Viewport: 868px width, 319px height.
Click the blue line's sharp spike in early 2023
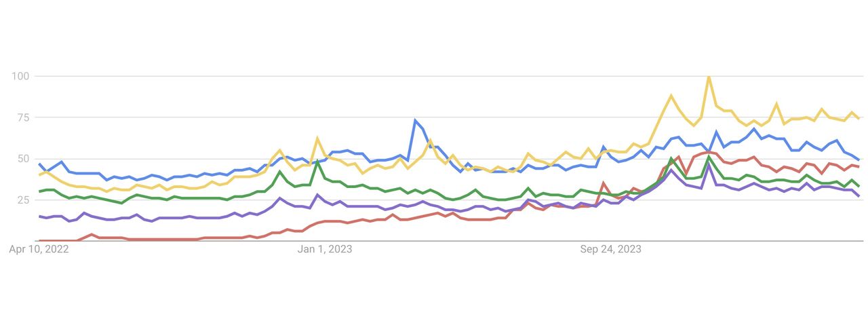pyautogui.click(x=415, y=121)
